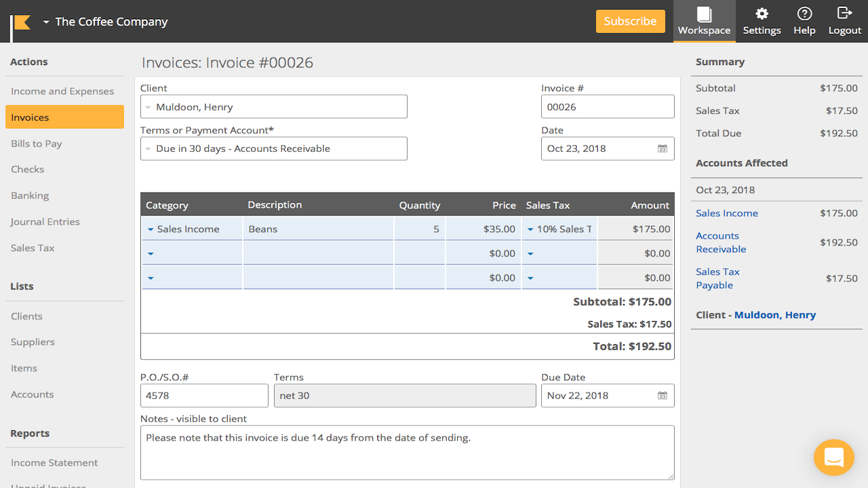Click the description cell in second row

318,253
